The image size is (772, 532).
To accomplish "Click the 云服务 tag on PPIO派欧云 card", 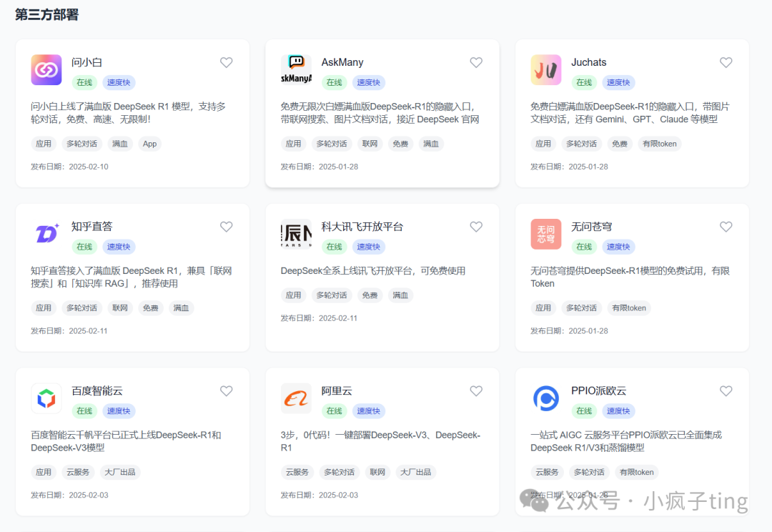I will (x=547, y=472).
